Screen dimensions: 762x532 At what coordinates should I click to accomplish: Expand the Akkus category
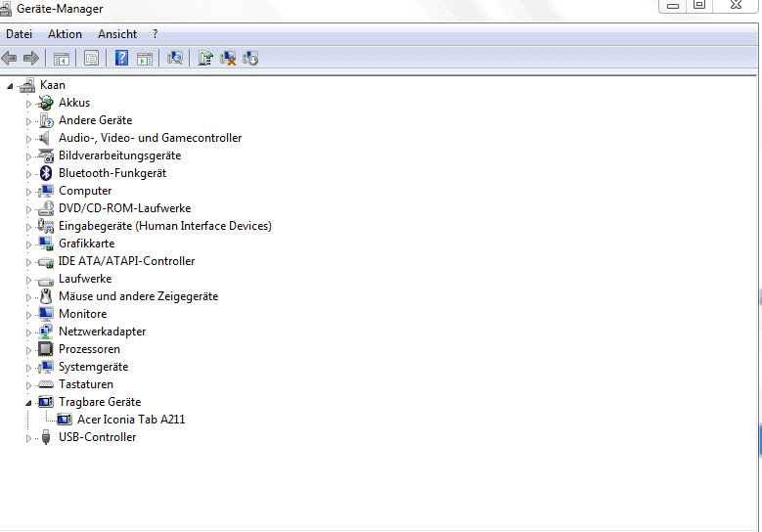coord(28,104)
